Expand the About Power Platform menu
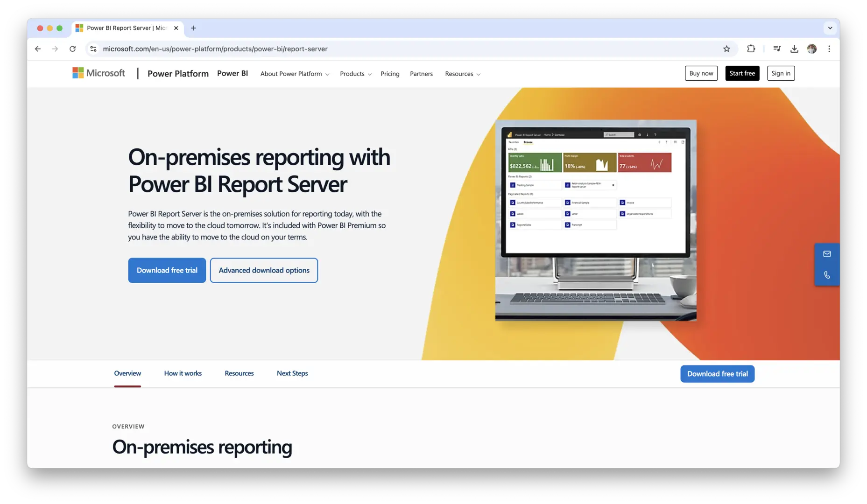Image resolution: width=867 pixels, height=504 pixels. 295,74
